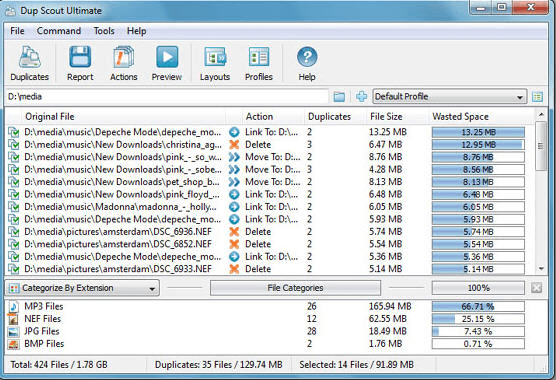This screenshot has height=380, width=556.
Task: Click the Help question mark icon
Action: [307, 57]
